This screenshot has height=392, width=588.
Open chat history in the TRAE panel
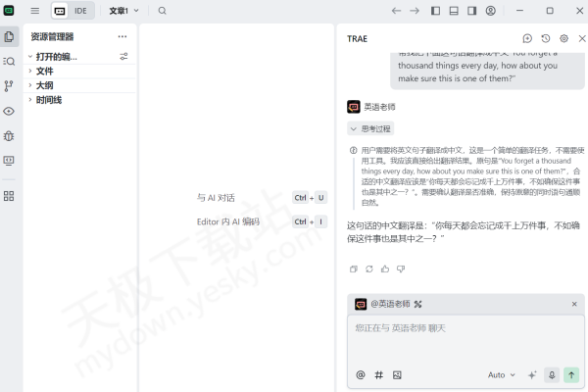546,38
